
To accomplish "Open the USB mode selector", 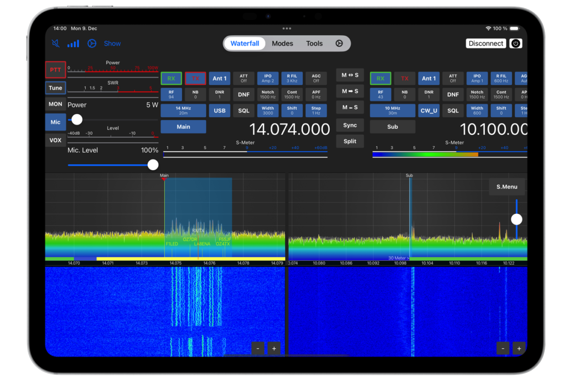I will 220,110.
